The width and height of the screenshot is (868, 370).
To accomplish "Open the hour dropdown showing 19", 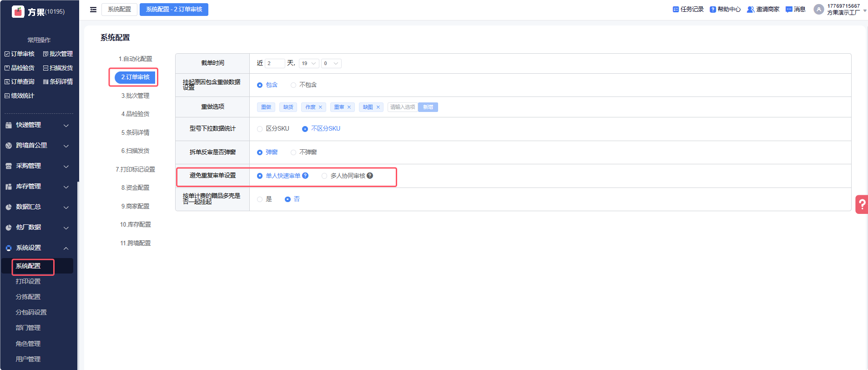I will pos(309,63).
